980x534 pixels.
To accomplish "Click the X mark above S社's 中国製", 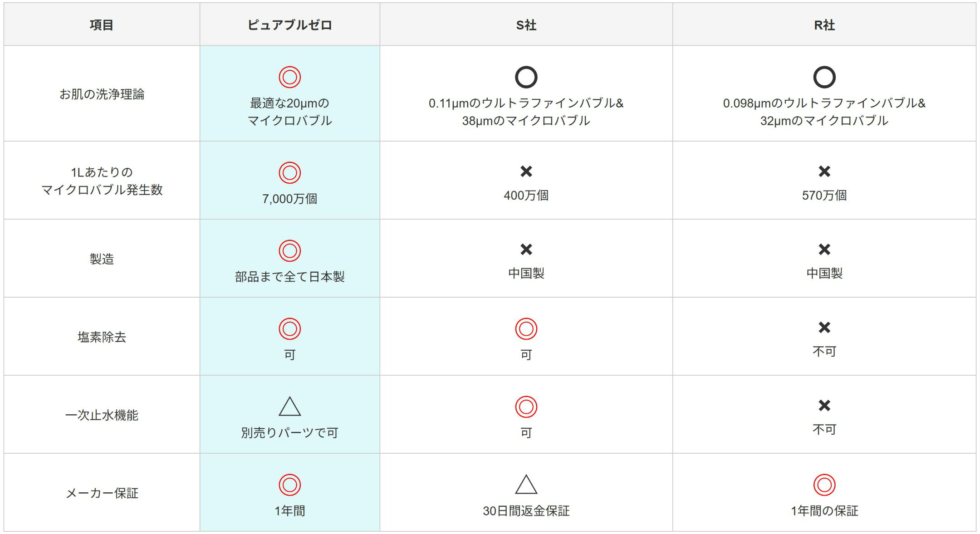I will (x=526, y=249).
